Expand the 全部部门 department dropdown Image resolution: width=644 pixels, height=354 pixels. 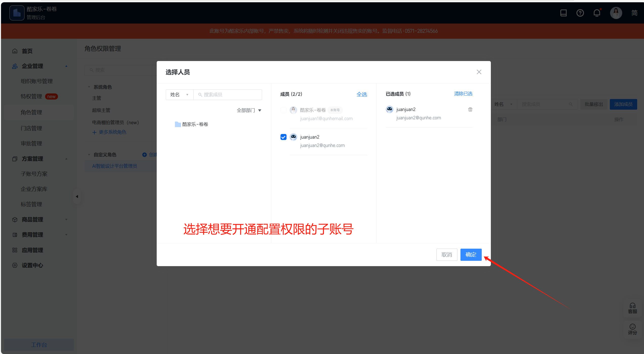click(249, 110)
